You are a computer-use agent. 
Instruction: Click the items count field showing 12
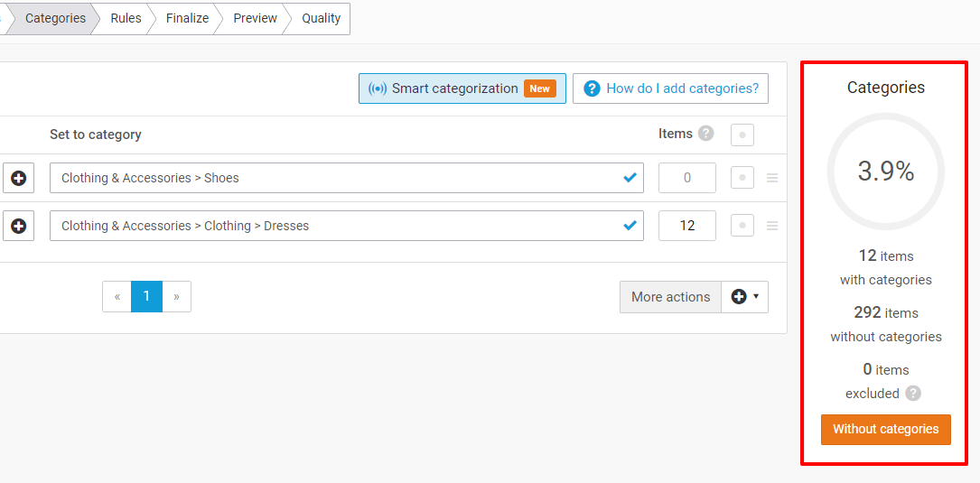[x=686, y=226]
